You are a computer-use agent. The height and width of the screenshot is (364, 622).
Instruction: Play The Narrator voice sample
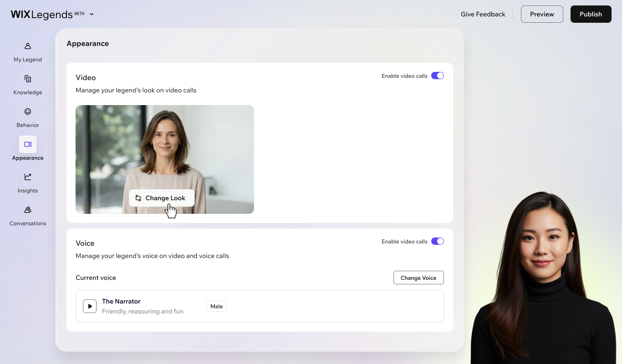coord(90,306)
